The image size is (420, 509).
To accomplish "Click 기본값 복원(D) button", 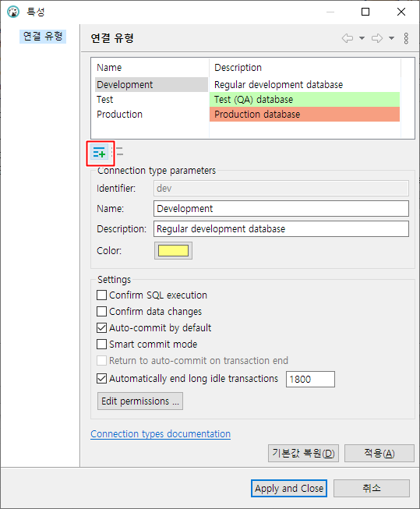I will pos(303,453).
